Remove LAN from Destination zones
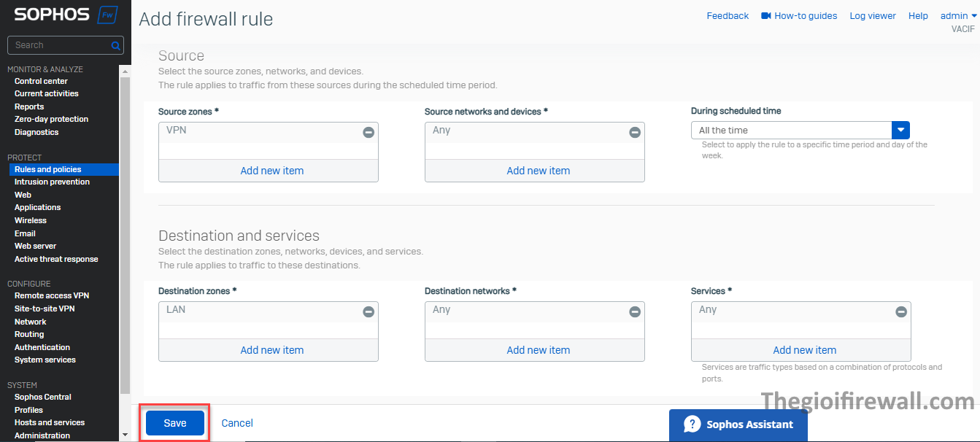Viewport: 980px width, 442px height. tap(369, 311)
